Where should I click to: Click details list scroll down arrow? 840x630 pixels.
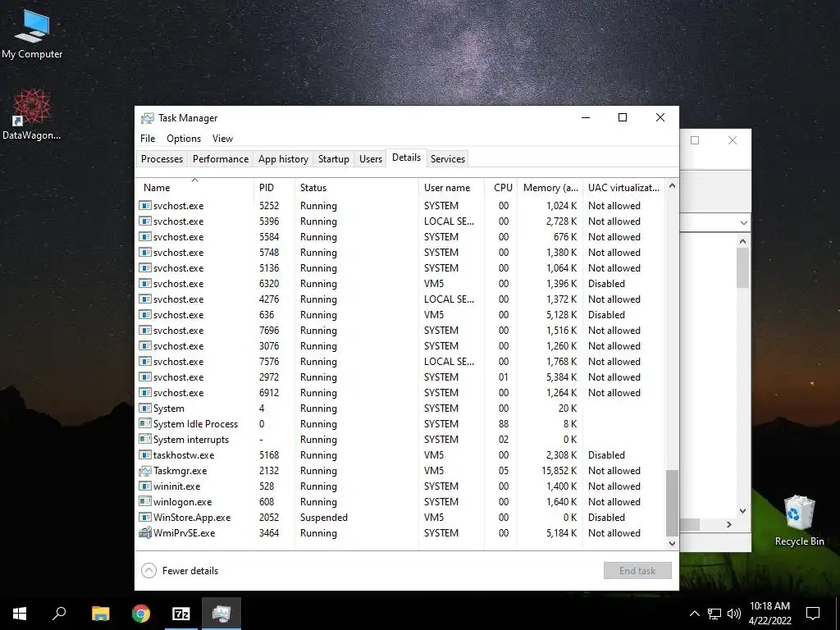[673, 543]
